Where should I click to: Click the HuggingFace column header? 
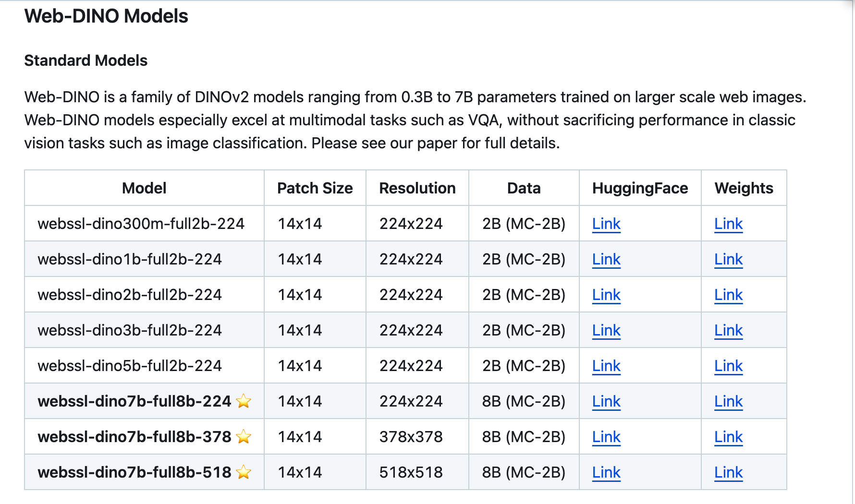[640, 188]
